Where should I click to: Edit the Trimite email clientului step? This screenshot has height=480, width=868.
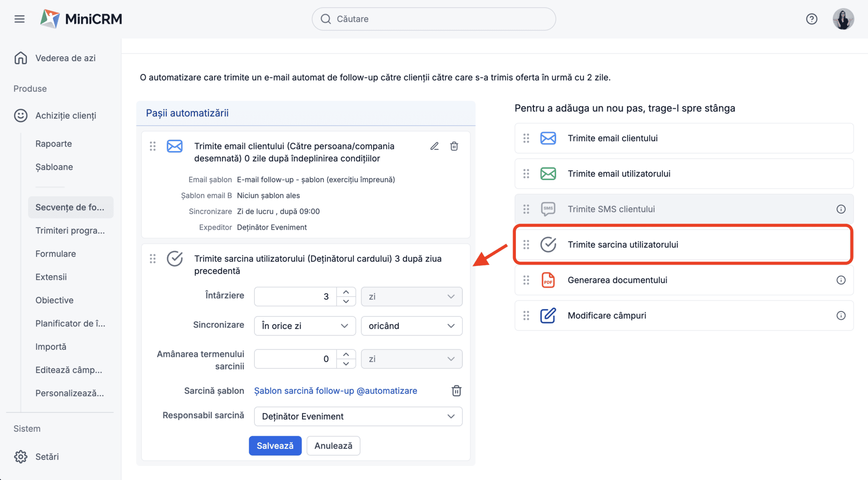tap(434, 146)
